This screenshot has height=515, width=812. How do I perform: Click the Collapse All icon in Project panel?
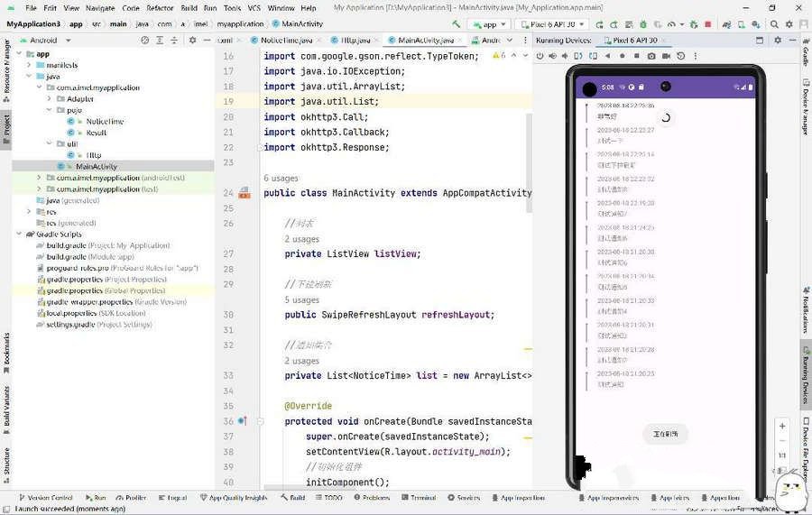pos(174,40)
